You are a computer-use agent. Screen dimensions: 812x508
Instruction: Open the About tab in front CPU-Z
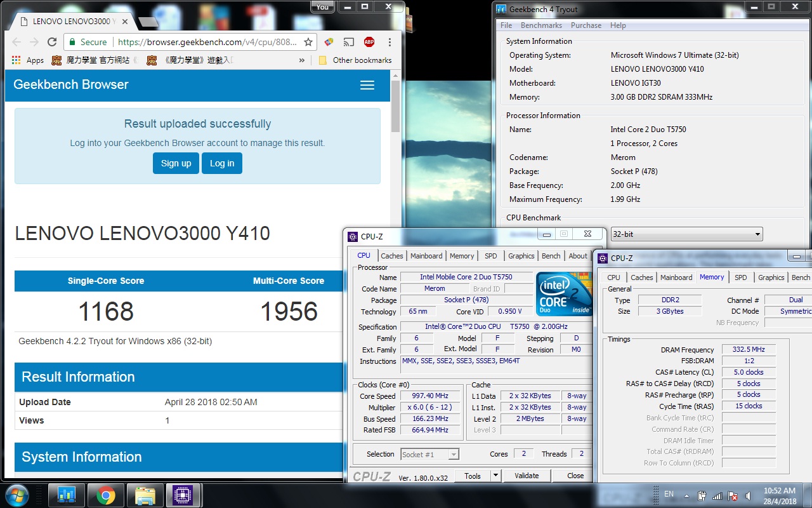[x=578, y=256]
